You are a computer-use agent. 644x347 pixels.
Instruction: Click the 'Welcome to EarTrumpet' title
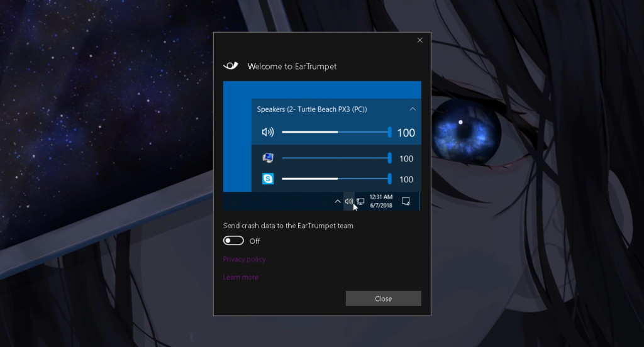pos(292,66)
